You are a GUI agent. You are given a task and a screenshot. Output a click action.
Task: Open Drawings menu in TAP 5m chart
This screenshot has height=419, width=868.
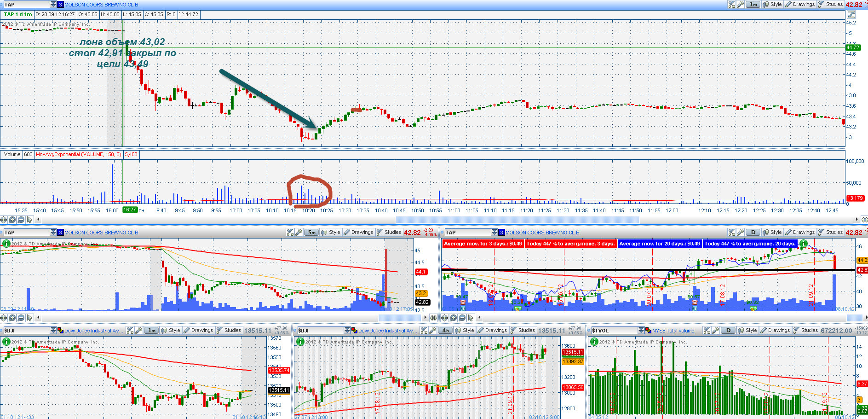[358, 232]
